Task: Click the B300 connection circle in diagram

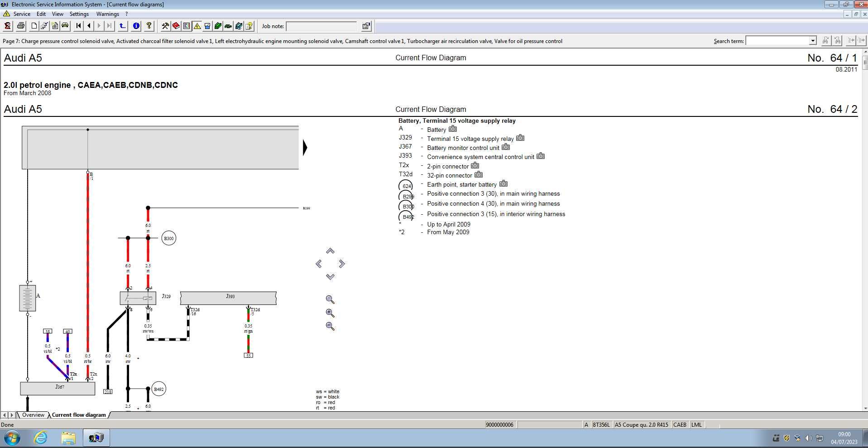Action: tap(168, 238)
